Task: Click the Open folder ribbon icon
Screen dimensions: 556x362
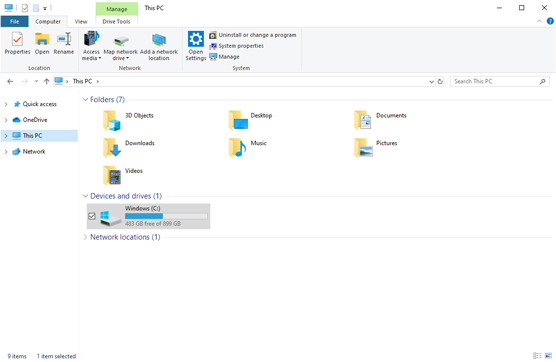Action: (x=42, y=43)
